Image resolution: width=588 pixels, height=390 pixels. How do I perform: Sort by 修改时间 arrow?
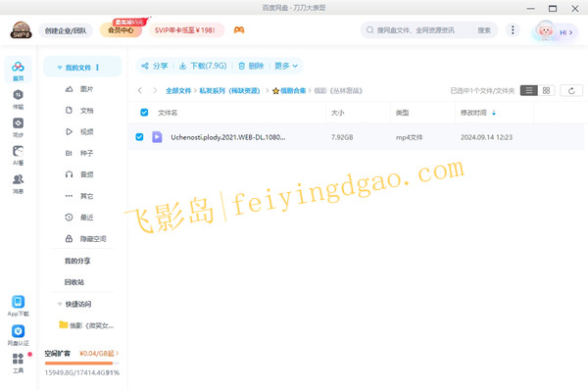click(x=494, y=113)
